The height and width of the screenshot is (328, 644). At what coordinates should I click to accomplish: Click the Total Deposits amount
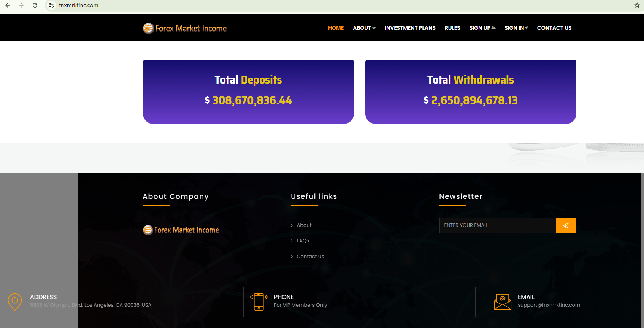[248, 100]
